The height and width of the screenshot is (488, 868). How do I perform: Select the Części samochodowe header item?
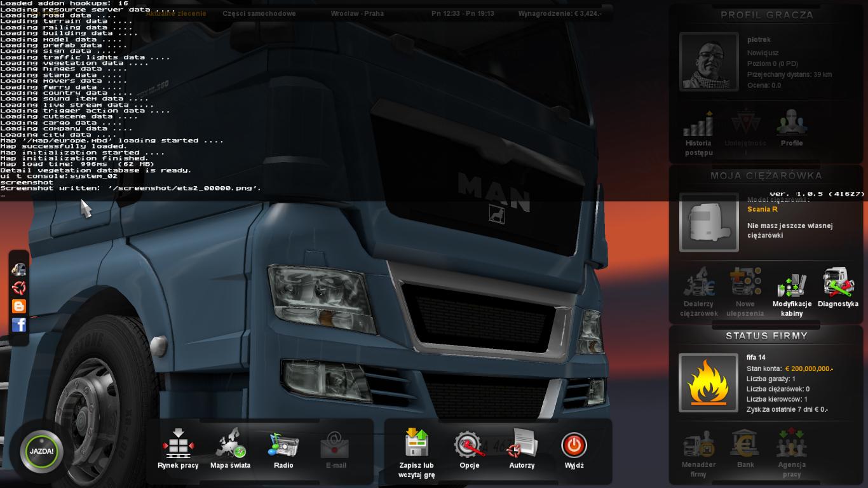click(x=259, y=13)
